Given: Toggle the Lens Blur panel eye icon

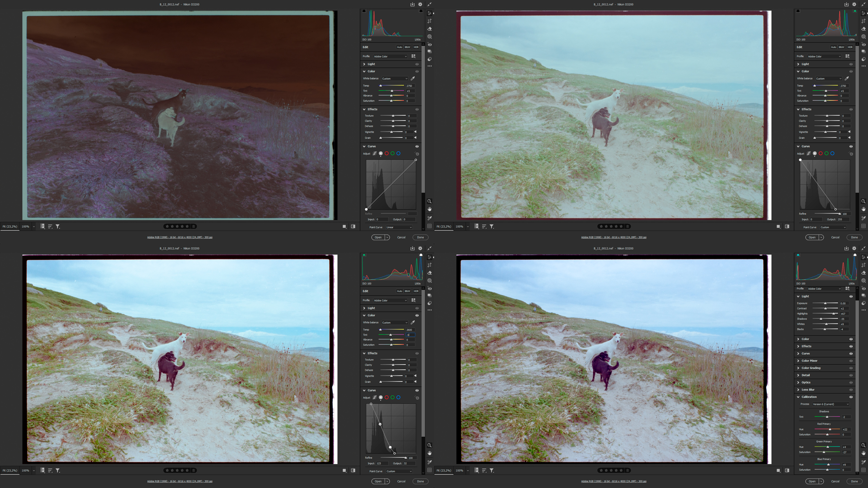Looking at the screenshot, I should [851, 389].
